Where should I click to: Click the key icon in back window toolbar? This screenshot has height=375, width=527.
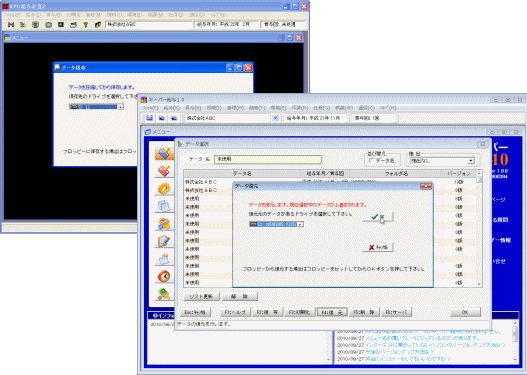pos(85,25)
